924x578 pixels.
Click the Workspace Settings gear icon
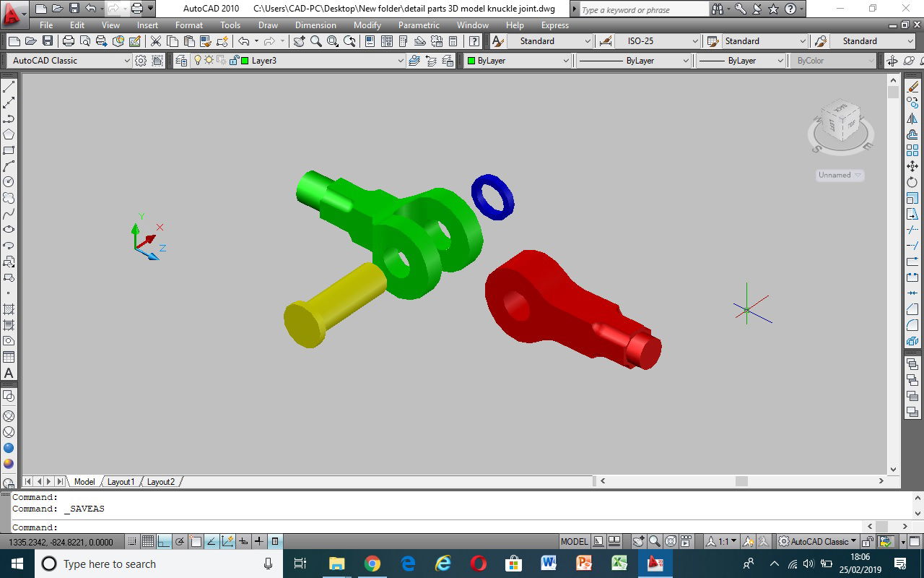click(141, 61)
